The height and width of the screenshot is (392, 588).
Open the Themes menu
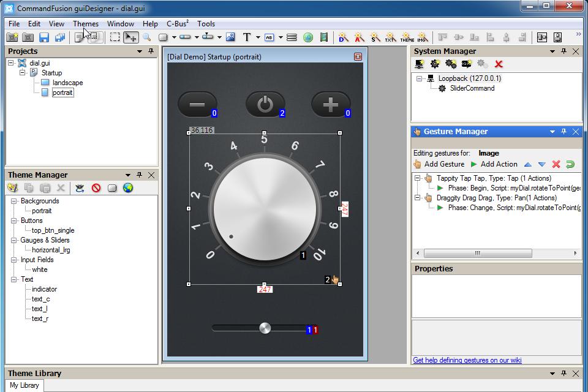(x=85, y=23)
